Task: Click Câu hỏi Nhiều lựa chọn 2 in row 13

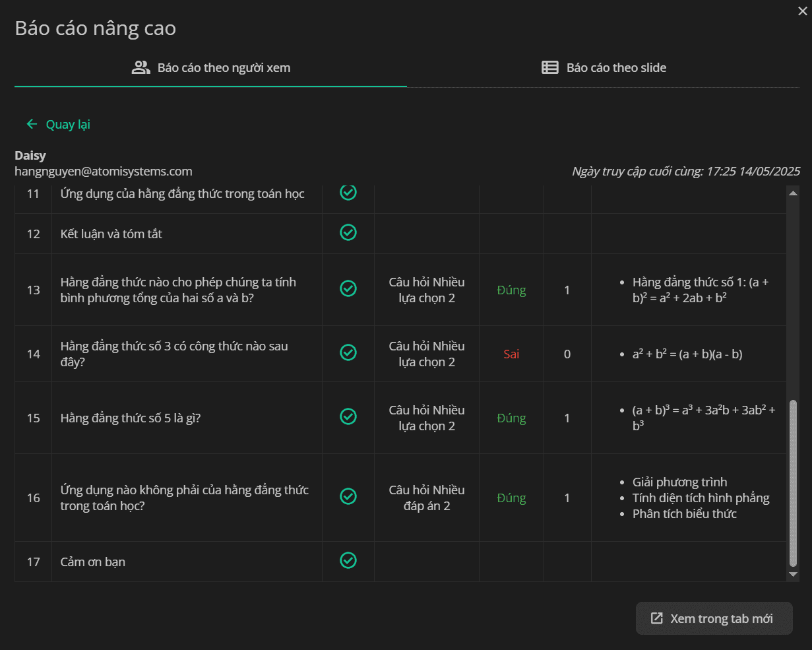Action: tap(427, 290)
